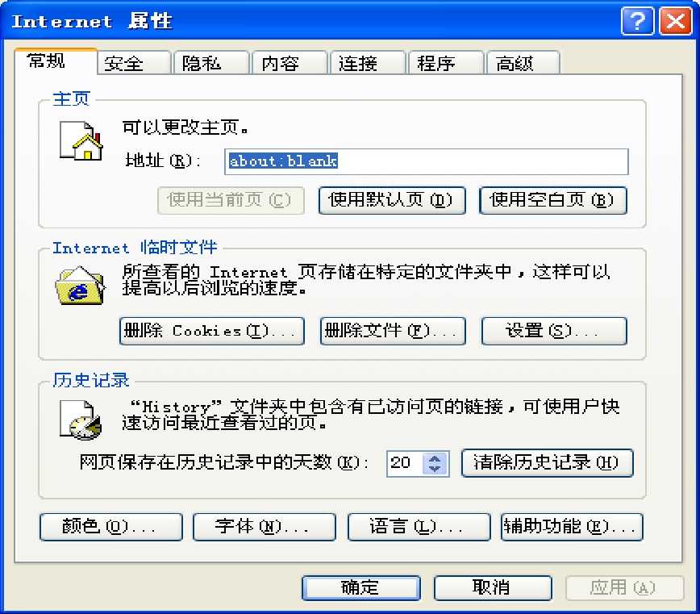The image size is (700, 614).
Task: Click the 使用空白页 button
Action: coord(553,201)
